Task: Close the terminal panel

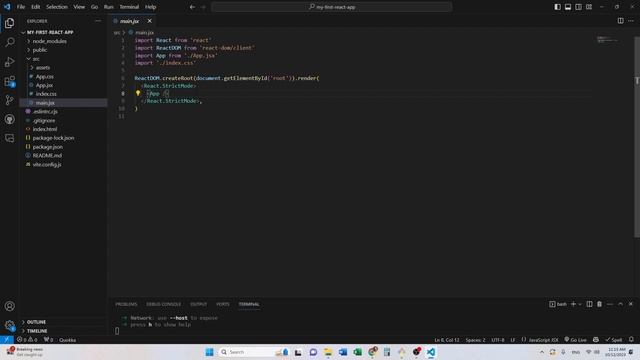Action: point(631,304)
